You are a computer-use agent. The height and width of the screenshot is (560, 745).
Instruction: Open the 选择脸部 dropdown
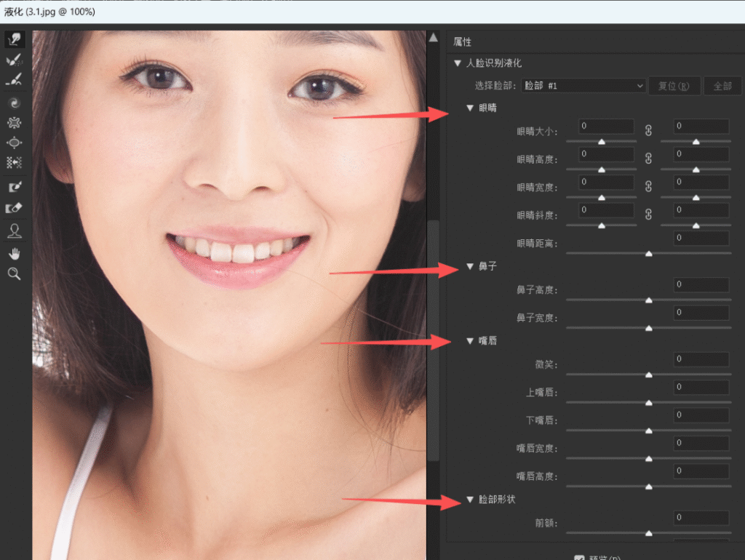tap(583, 86)
